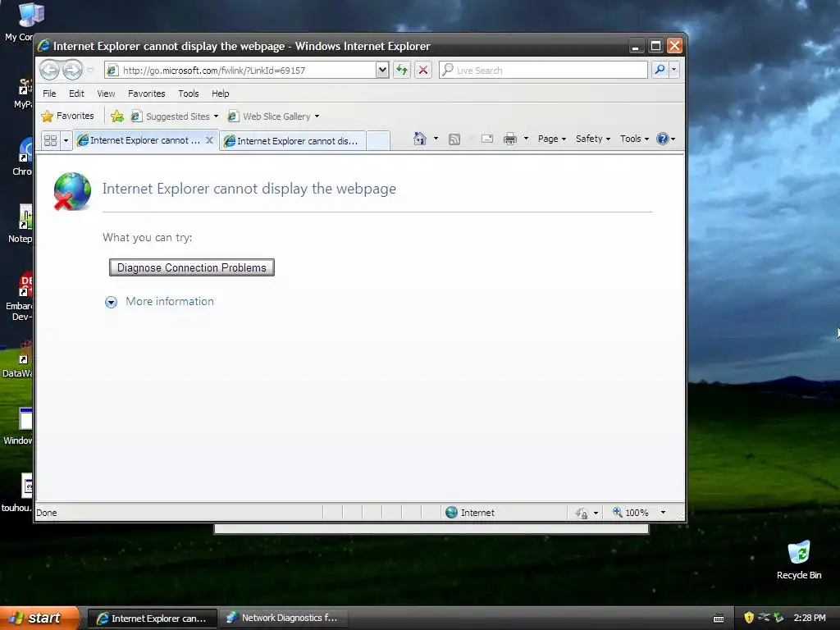Maximize the Internet Explorer window
Screen dimensions: 840x630
[x=655, y=46]
